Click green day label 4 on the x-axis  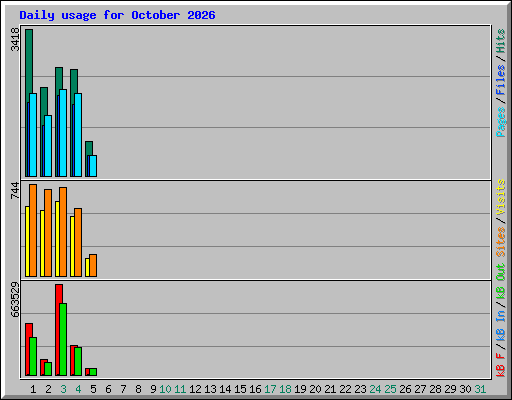point(78,389)
